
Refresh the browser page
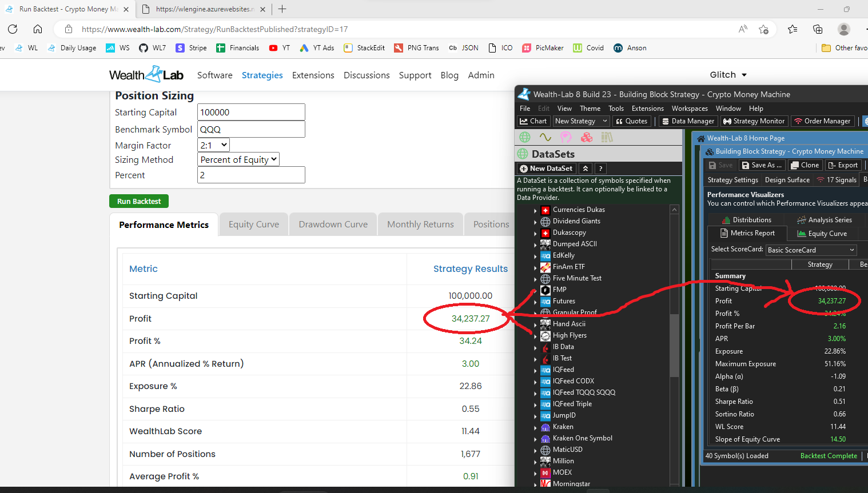click(13, 29)
